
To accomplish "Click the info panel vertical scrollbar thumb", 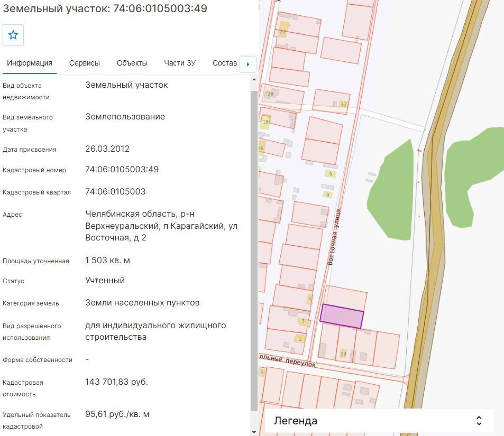I will (x=254, y=251).
